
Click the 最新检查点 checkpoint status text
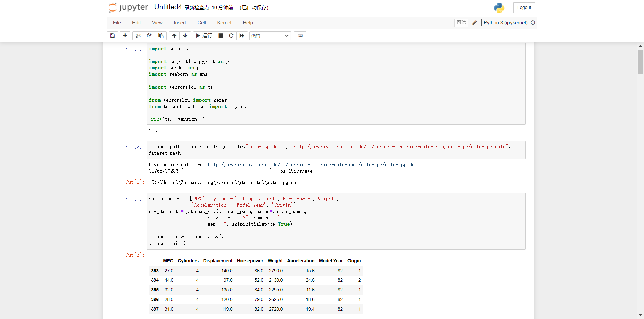tap(209, 8)
